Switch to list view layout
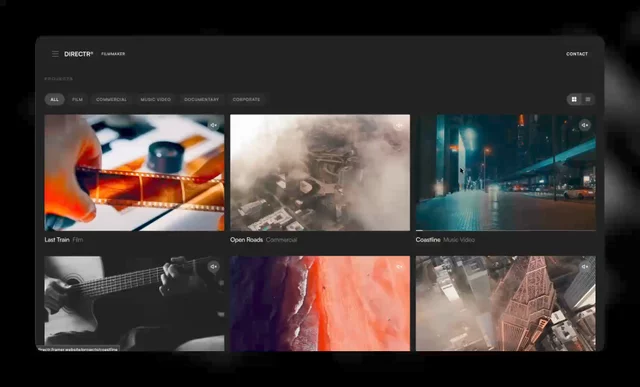Screen dimensions: 640x387 tap(588, 99)
